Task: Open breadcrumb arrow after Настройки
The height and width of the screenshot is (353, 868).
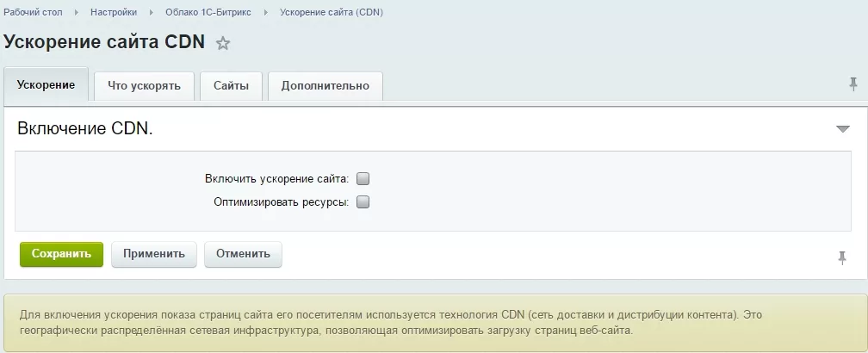Action: tap(152, 12)
